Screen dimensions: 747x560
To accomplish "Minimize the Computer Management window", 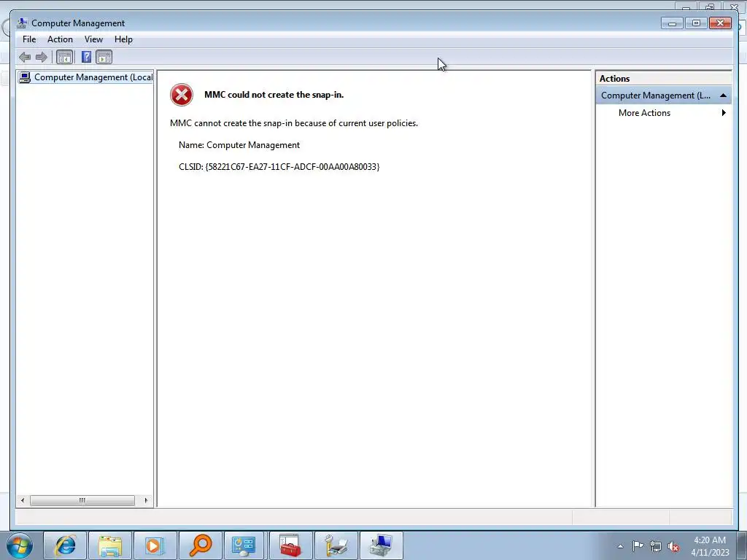I will point(672,23).
